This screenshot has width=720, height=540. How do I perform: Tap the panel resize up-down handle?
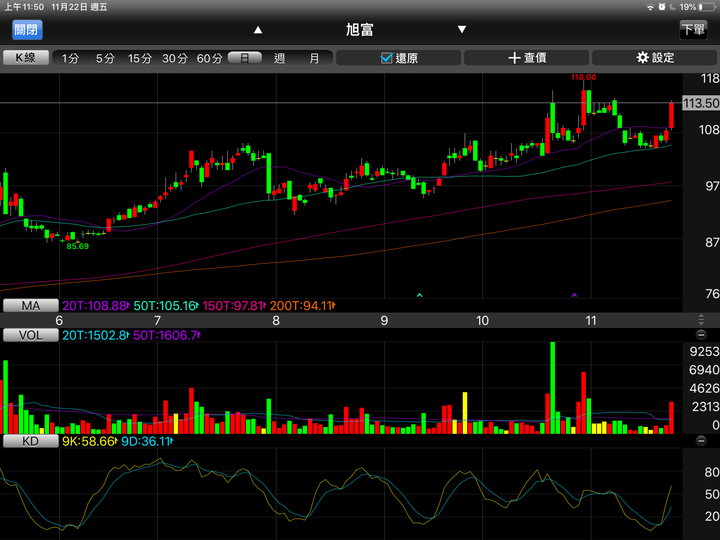tap(701, 320)
